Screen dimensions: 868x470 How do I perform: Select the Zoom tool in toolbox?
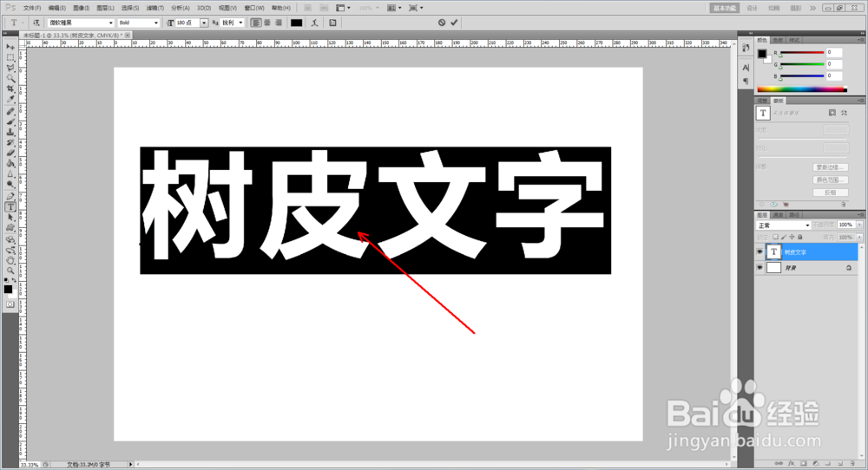pos(10,271)
